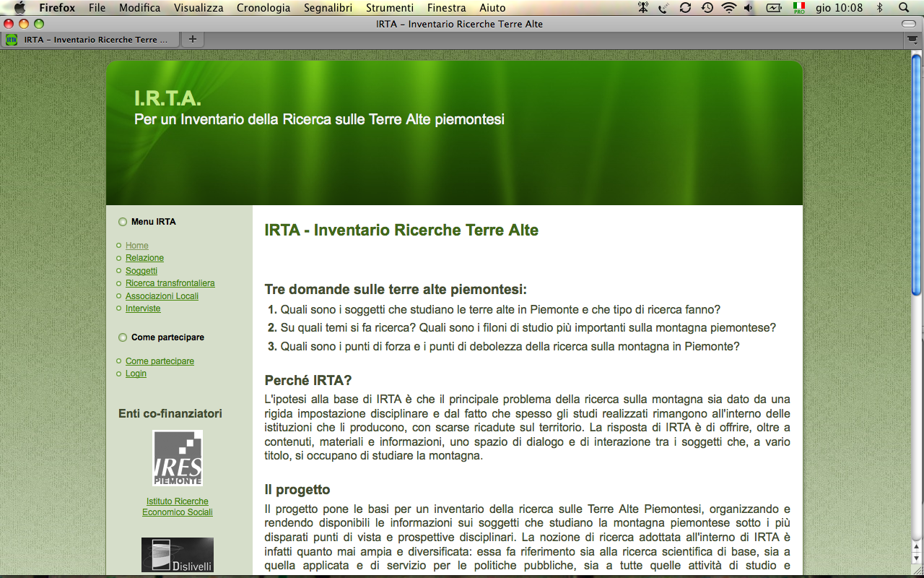Open the Aiuto menu

click(492, 8)
